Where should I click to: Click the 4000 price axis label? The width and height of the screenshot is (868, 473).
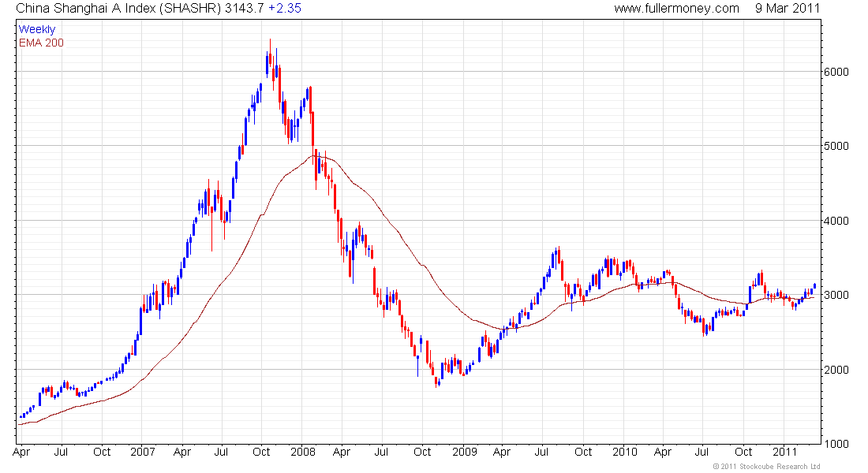836,221
